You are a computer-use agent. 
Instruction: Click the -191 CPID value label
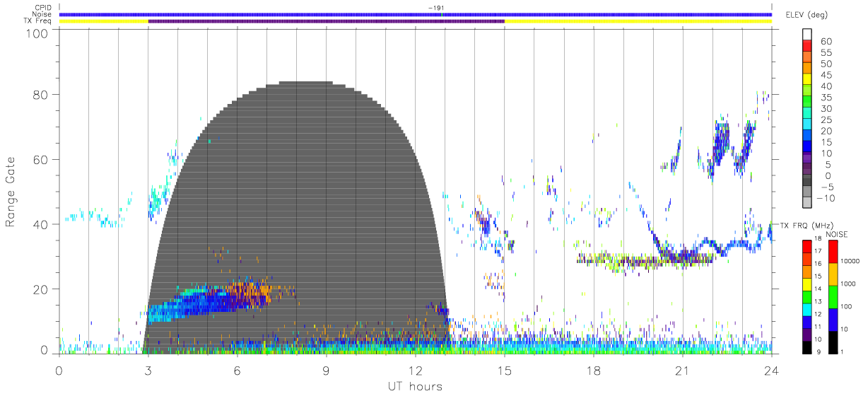click(436, 8)
